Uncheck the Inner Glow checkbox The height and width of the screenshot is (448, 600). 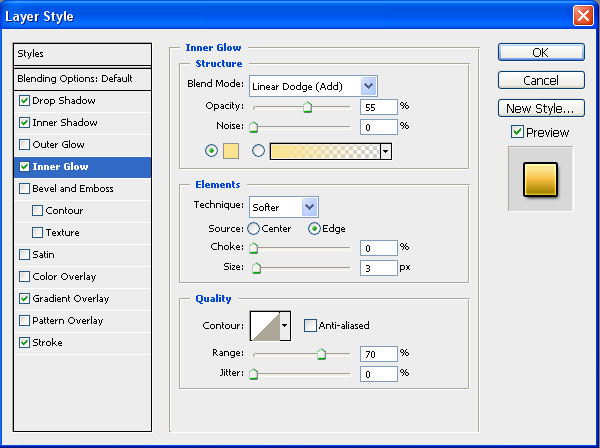click(x=24, y=166)
